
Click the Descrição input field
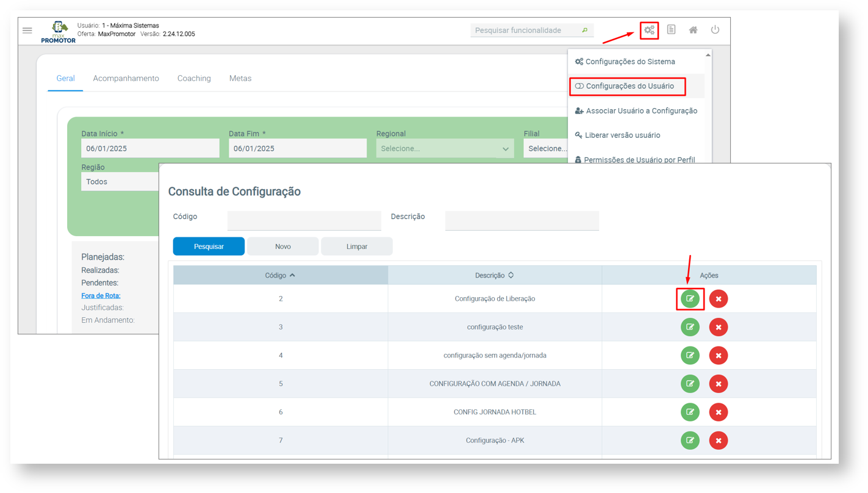tap(522, 220)
